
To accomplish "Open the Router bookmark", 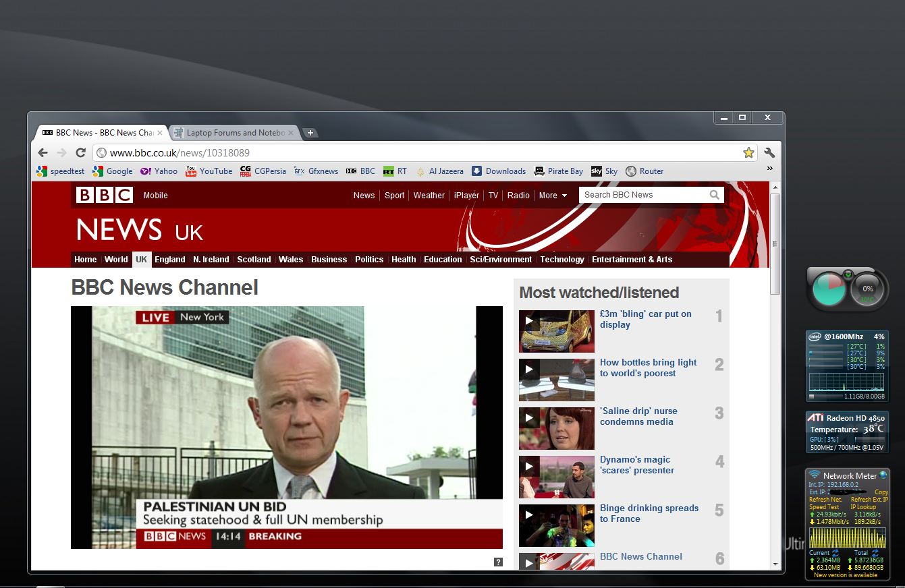I will pyautogui.click(x=645, y=171).
